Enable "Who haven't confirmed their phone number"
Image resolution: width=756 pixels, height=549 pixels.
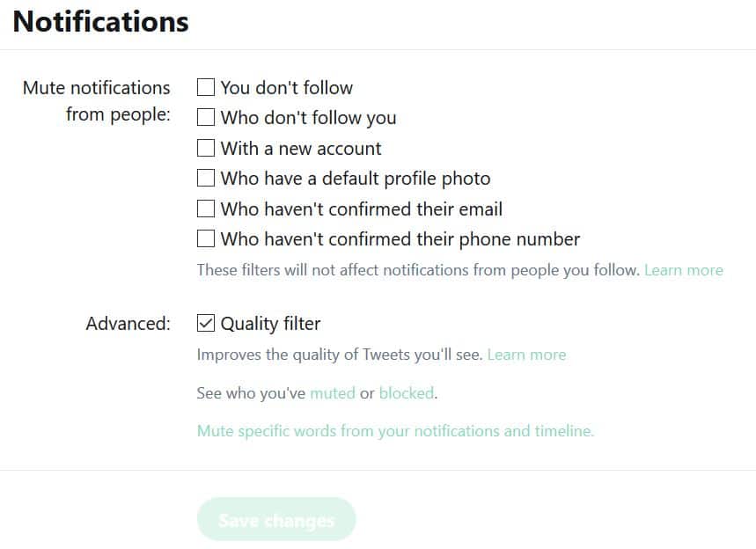pos(206,238)
